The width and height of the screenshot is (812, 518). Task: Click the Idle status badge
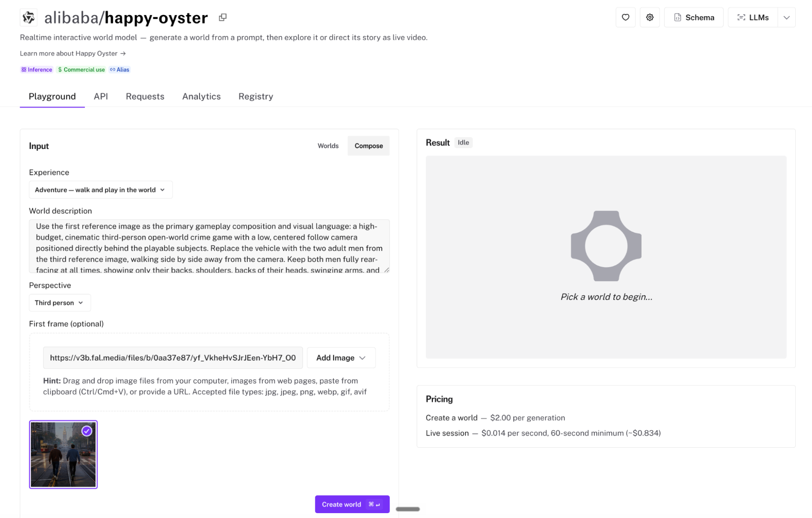tap(463, 142)
